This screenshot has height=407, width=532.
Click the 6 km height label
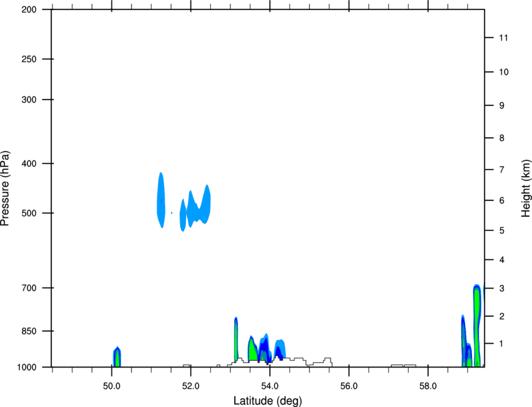(x=502, y=200)
